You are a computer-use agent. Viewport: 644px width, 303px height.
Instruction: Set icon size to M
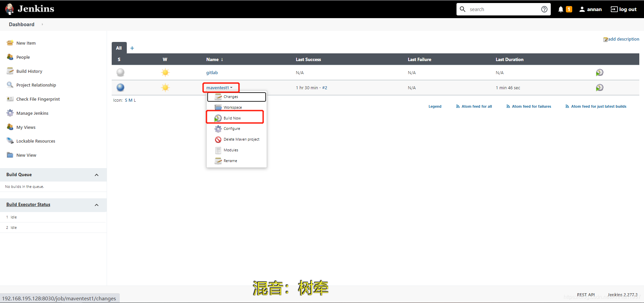pos(130,100)
